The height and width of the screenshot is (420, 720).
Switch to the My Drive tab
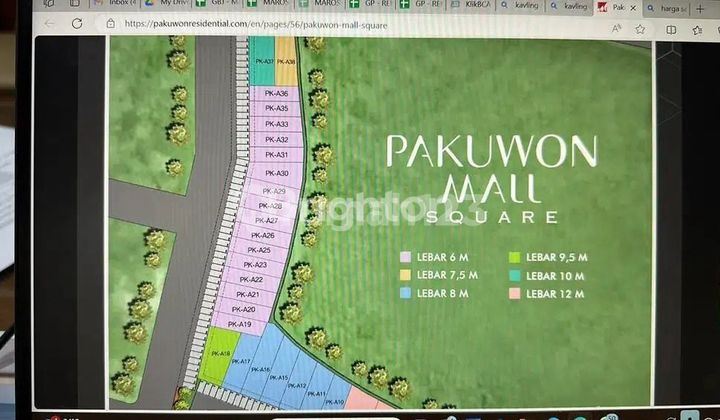172,4
